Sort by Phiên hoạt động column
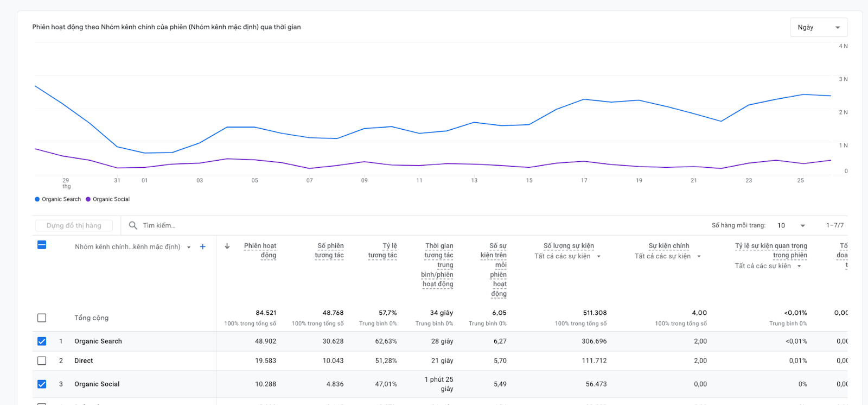The image size is (868, 405). tap(260, 250)
